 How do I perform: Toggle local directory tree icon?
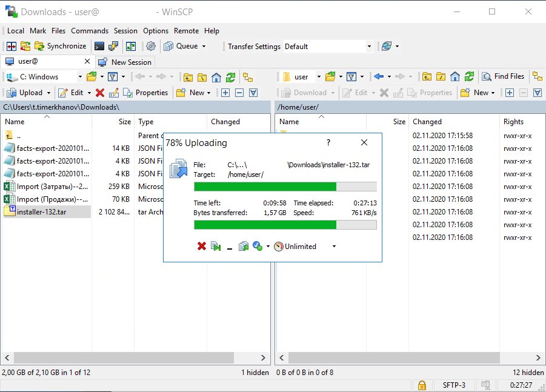pyautogui.click(x=248, y=77)
